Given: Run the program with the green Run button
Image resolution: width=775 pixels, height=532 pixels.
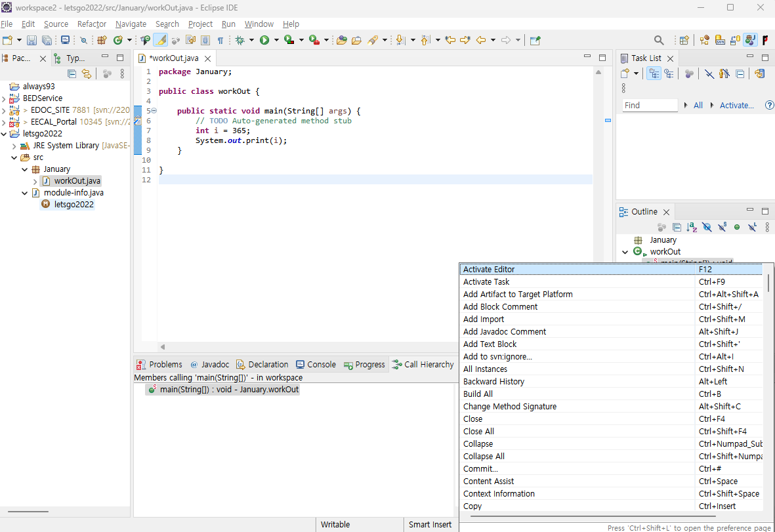Looking at the screenshot, I should point(264,41).
